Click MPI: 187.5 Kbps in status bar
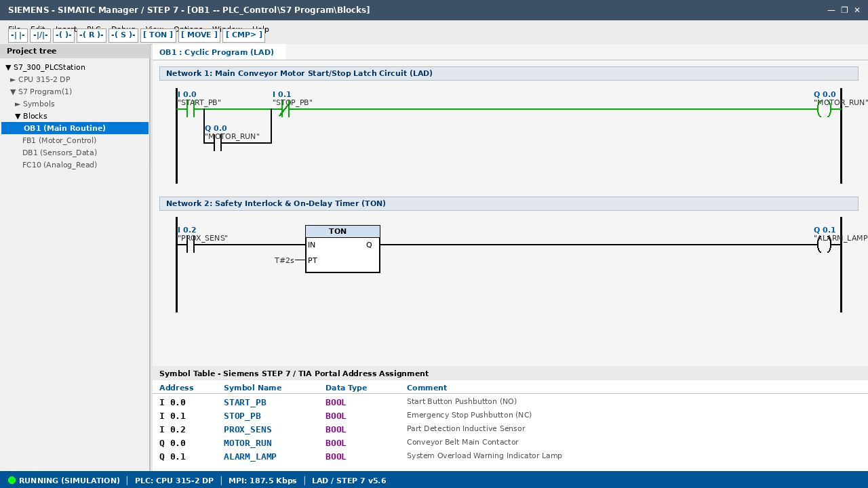The image size is (868, 488). pos(263,481)
